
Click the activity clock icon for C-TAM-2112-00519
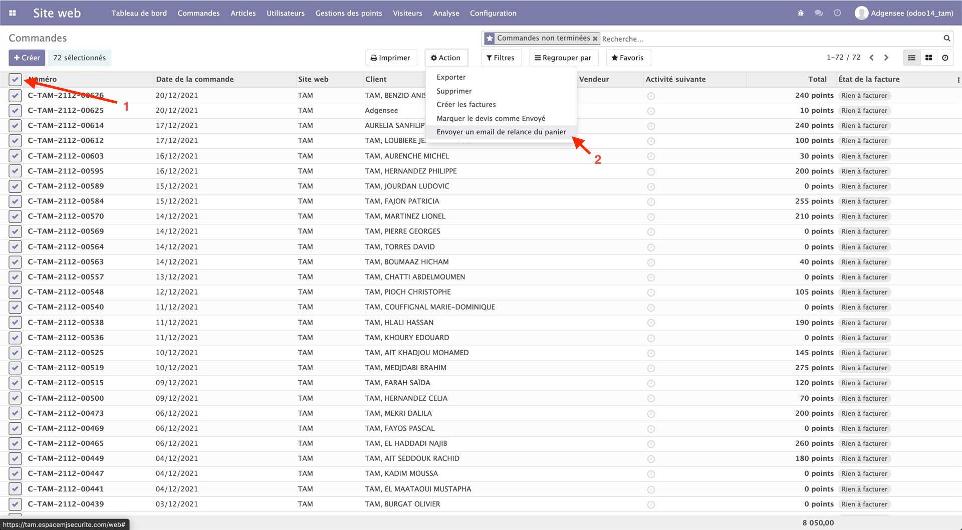coord(651,368)
